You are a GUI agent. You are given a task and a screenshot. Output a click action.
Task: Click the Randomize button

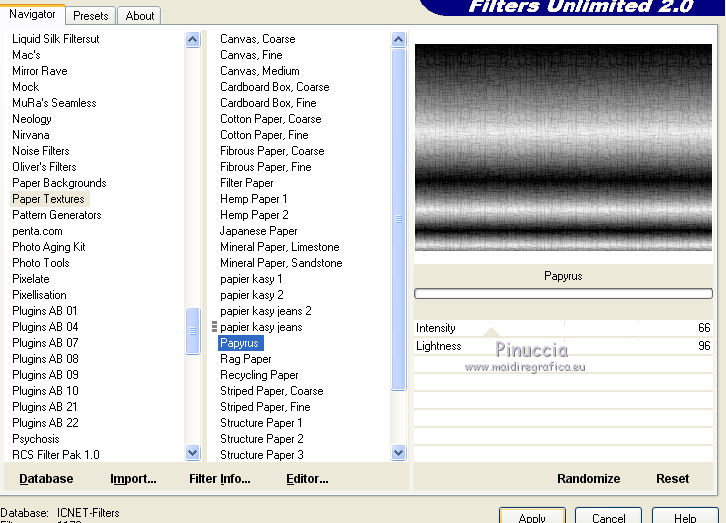[588, 479]
